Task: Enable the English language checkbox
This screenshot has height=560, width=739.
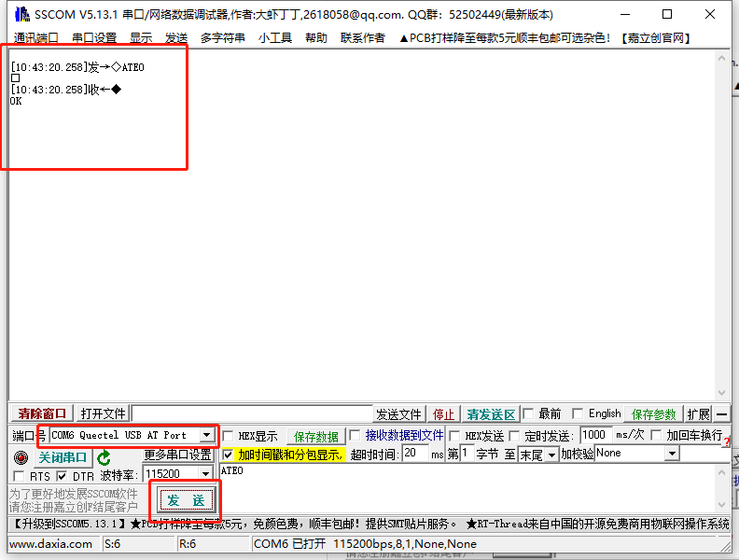Action: [x=578, y=413]
